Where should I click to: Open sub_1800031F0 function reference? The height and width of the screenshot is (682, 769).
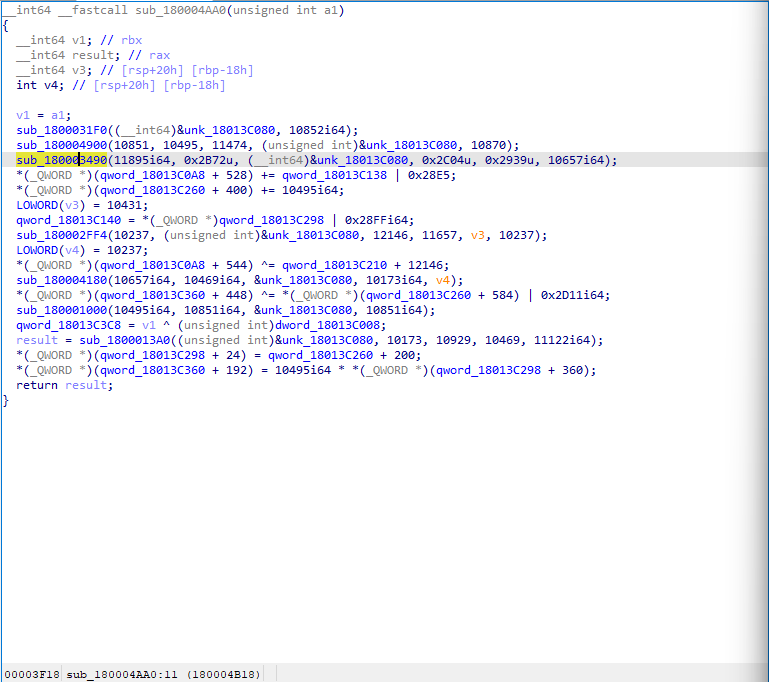coord(61,130)
